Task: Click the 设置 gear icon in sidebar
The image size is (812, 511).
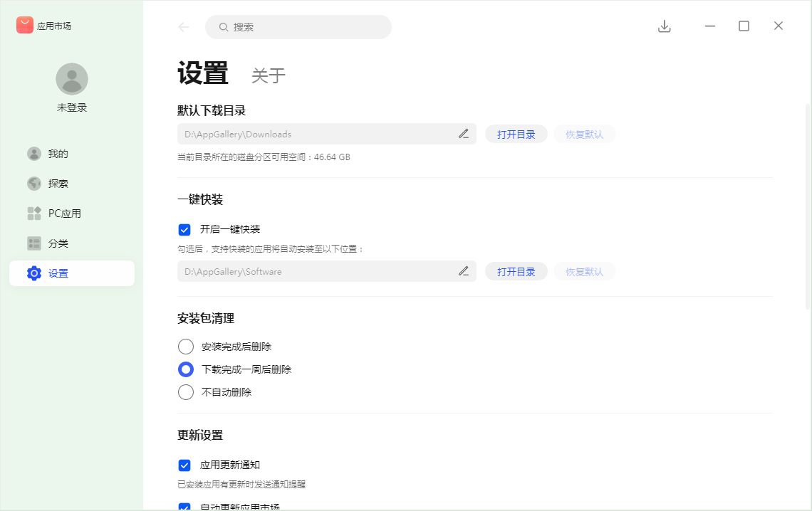Action: point(34,273)
